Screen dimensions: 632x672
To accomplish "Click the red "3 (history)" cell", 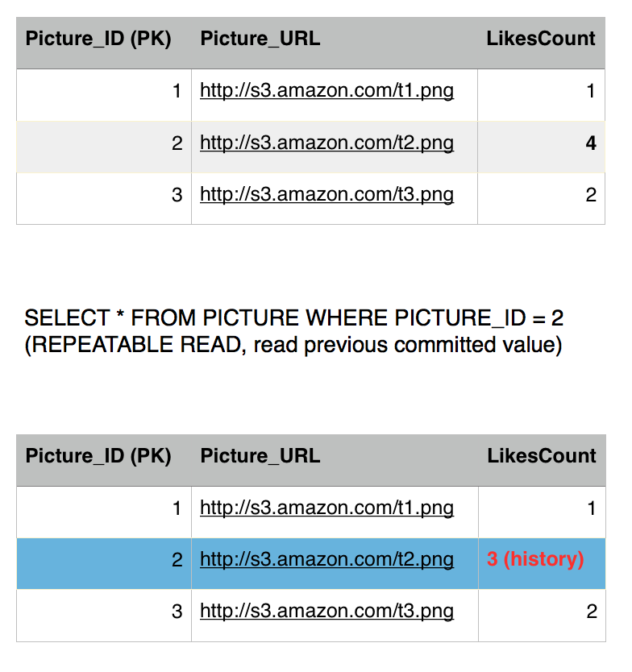I will pos(535,560).
